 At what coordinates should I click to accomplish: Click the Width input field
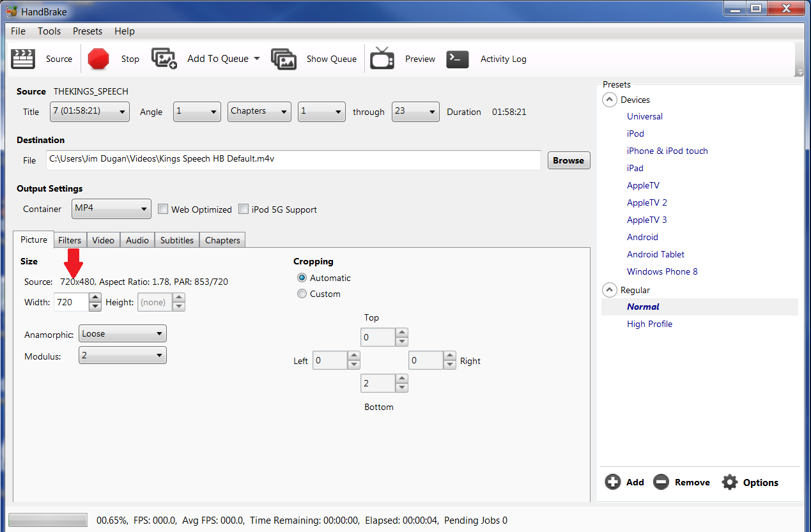pos(72,302)
